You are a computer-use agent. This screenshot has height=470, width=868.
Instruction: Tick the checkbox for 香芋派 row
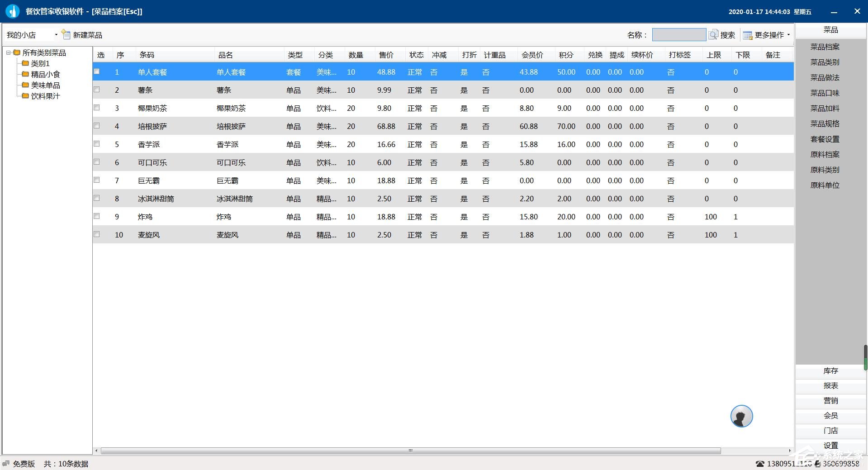pyautogui.click(x=97, y=144)
